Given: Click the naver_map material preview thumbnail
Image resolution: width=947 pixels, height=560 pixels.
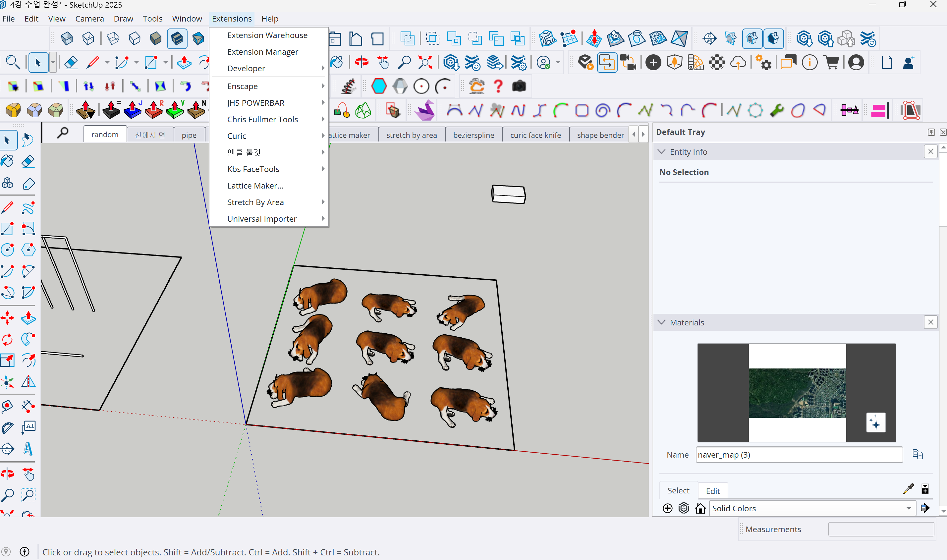Looking at the screenshot, I should pyautogui.click(x=797, y=392).
